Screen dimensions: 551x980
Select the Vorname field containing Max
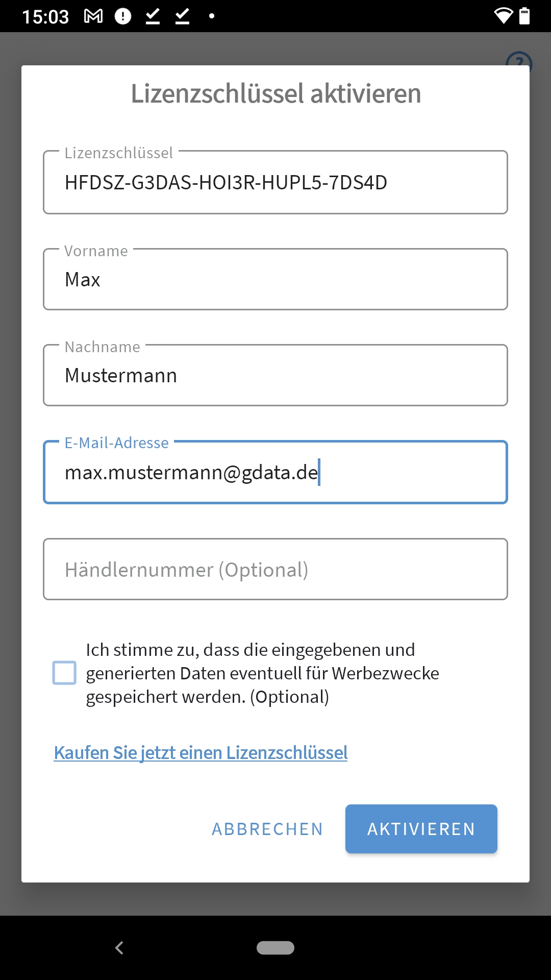point(275,279)
